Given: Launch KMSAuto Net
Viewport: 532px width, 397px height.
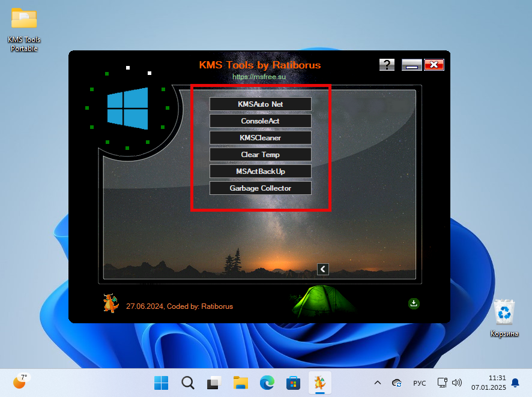Looking at the screenshot, I should tap(260, 104).
